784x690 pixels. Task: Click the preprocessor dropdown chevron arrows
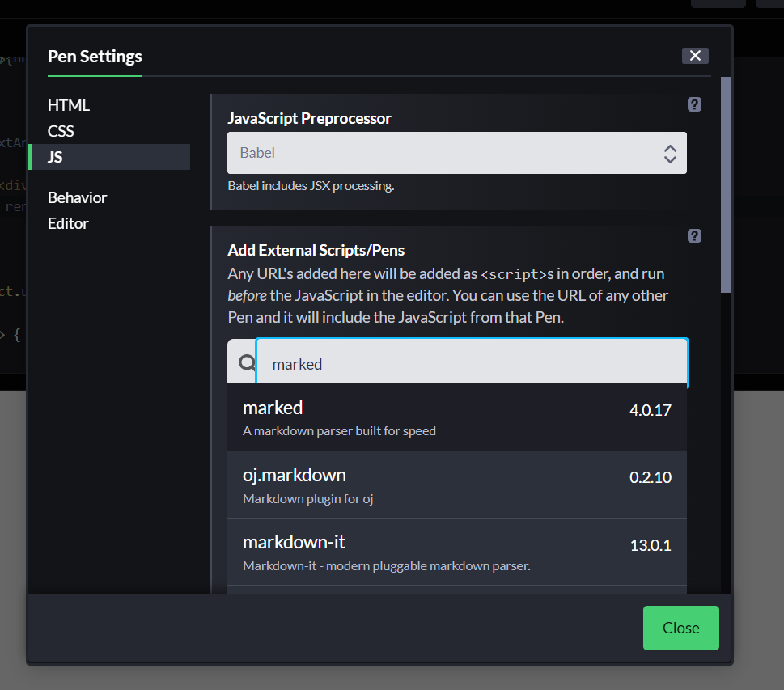670,153
